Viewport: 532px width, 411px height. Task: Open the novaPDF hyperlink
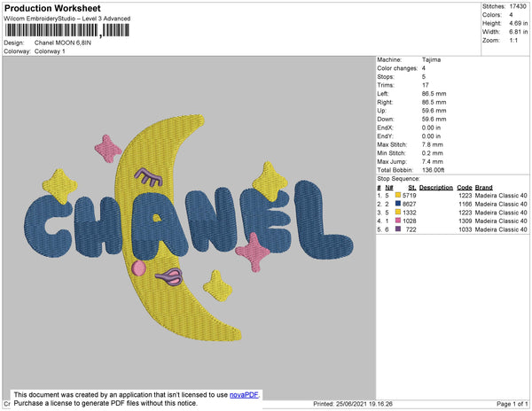(244, 395)
